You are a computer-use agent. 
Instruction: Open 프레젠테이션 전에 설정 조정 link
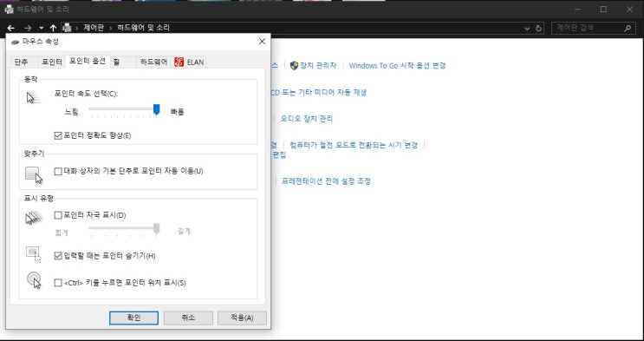point(326,181)
